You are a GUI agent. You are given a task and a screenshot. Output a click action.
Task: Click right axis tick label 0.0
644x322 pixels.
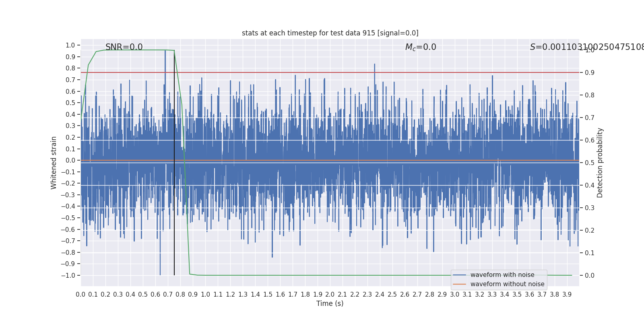590,276
